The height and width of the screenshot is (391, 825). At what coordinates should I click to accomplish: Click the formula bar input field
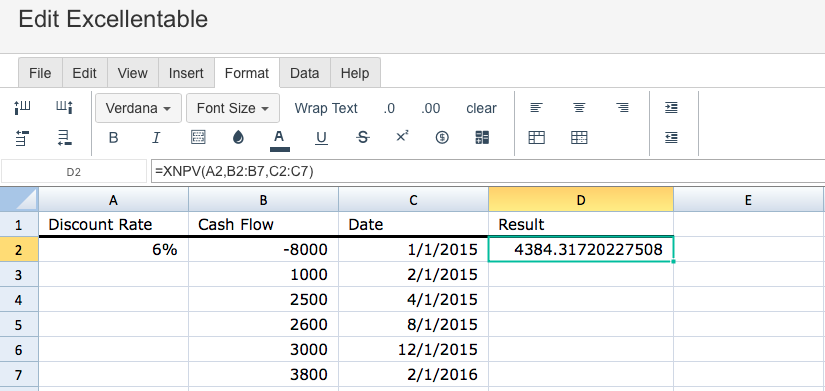488,172
